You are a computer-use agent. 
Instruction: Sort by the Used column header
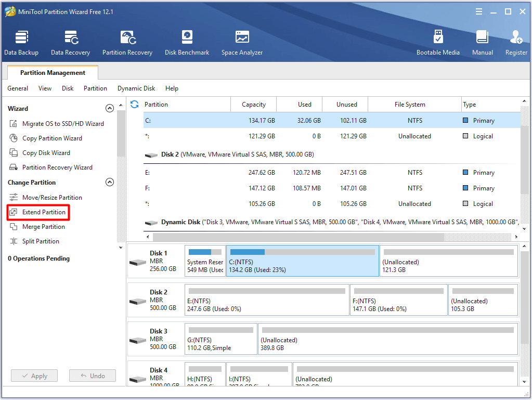coord(299,105)
